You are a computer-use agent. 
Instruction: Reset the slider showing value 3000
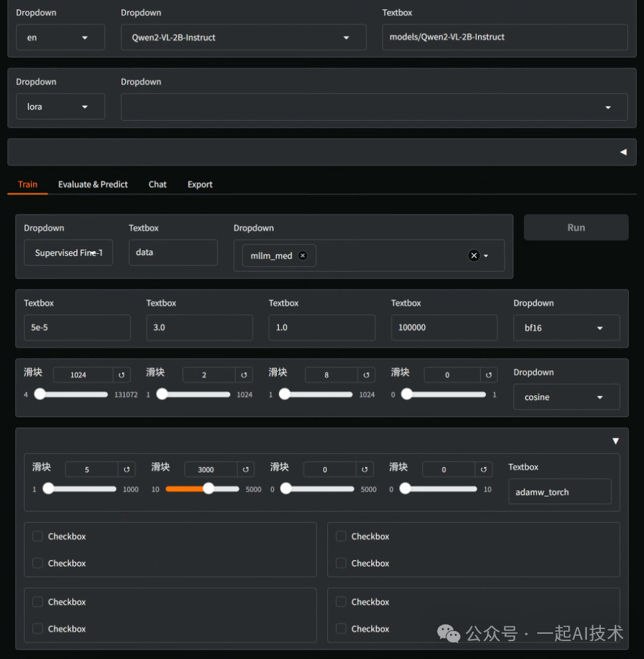246,470
